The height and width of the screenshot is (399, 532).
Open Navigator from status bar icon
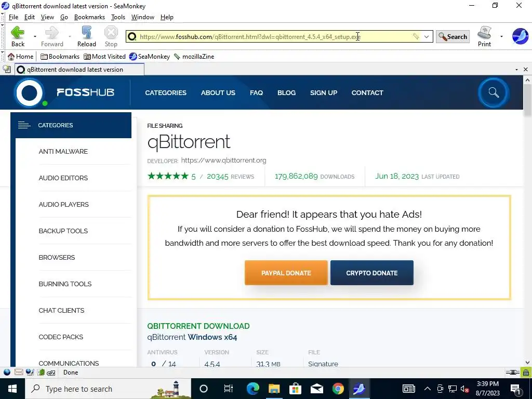(7, 373)
